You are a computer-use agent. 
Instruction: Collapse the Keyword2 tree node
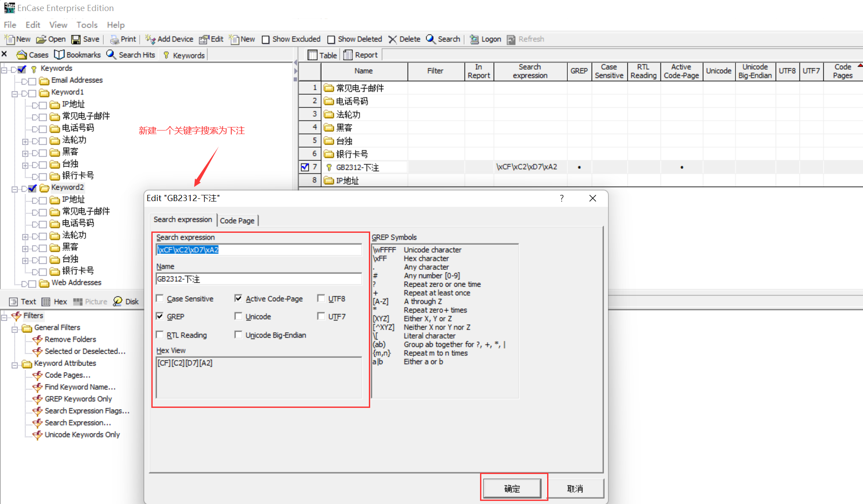coord(15,189)
